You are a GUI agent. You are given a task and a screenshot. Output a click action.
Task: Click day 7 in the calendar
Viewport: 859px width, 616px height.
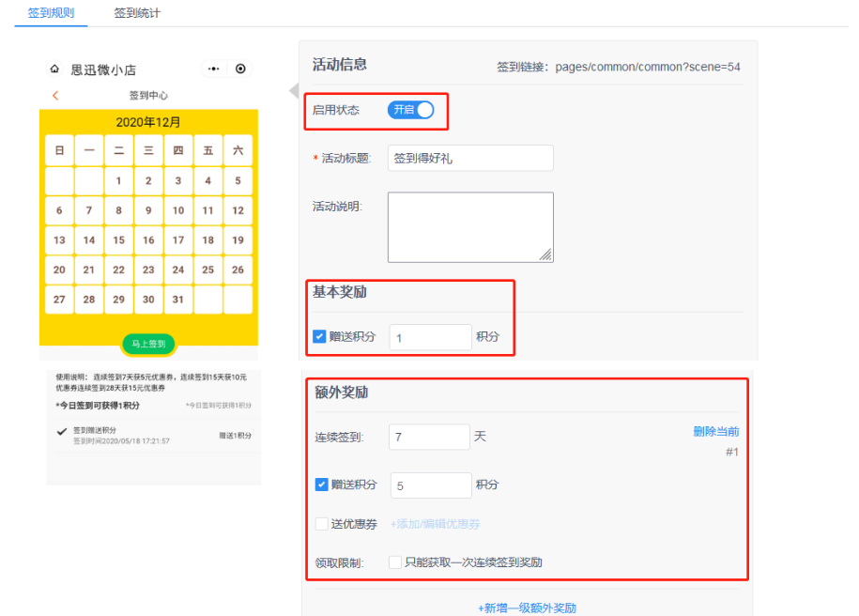(x=89, y=210)
